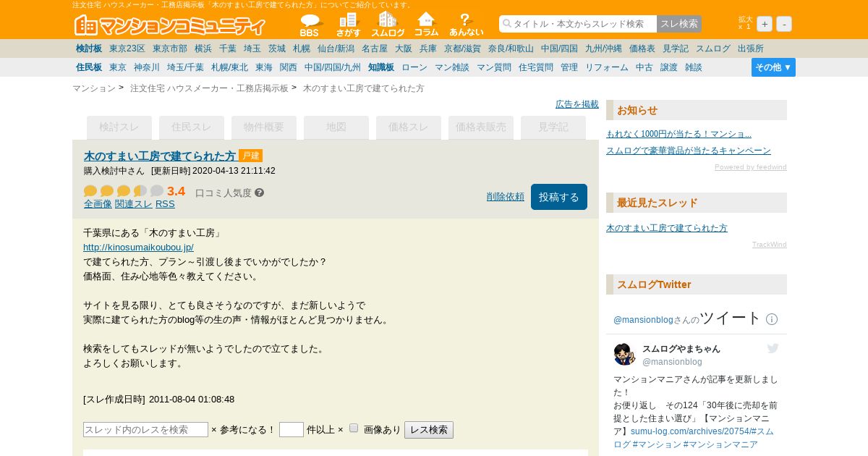This screenshot has width=868, height=456.
Task: Open the Powered by feedwind link
Action: point(751,167)
